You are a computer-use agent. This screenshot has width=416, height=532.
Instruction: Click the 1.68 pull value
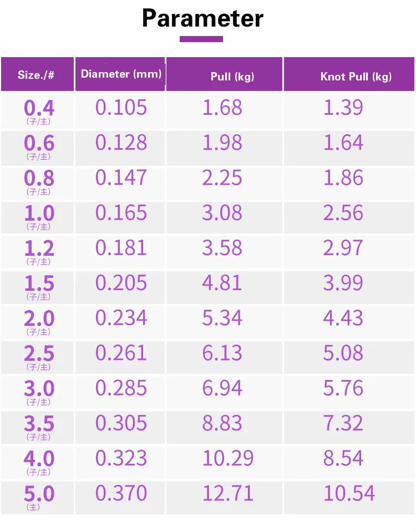coord(222,108)
